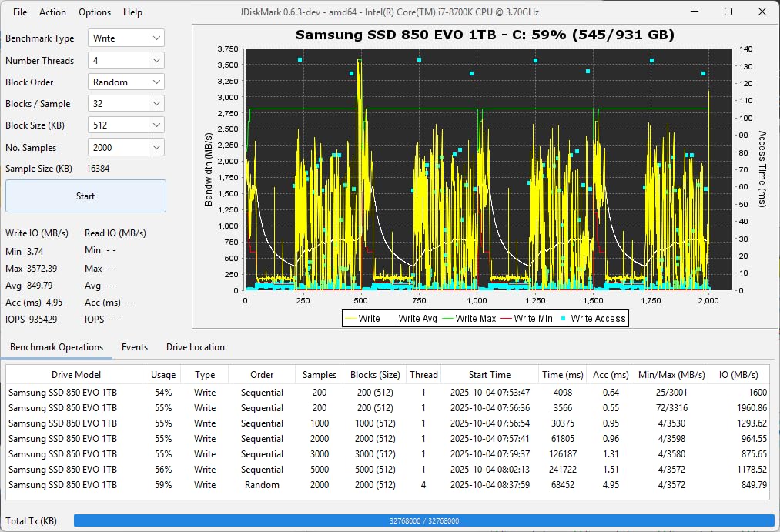Select the Benchmark Operations tab

click(x=57, y=347)
